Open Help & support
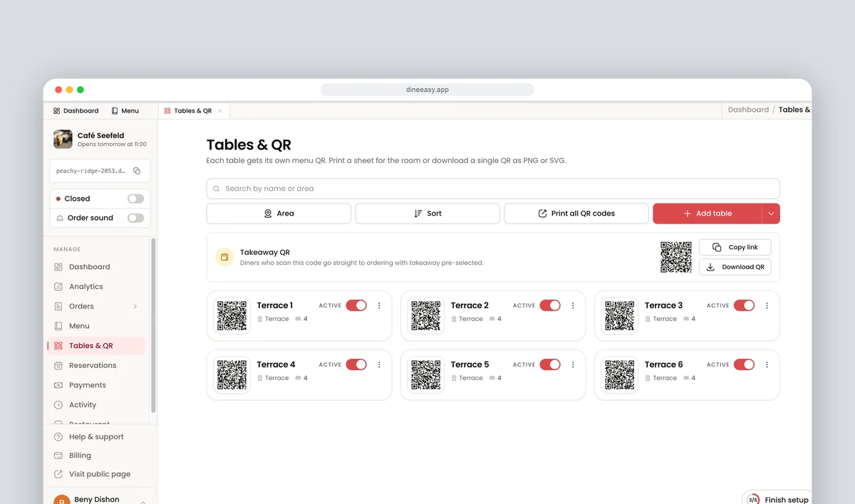The width and height of the screenshot is (855, 504). 96,437
